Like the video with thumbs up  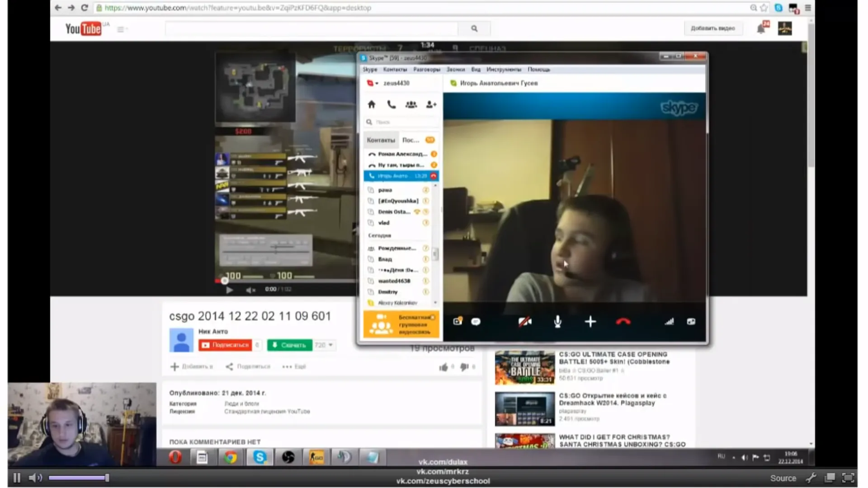pyautogui.click(x=443, y=367)
